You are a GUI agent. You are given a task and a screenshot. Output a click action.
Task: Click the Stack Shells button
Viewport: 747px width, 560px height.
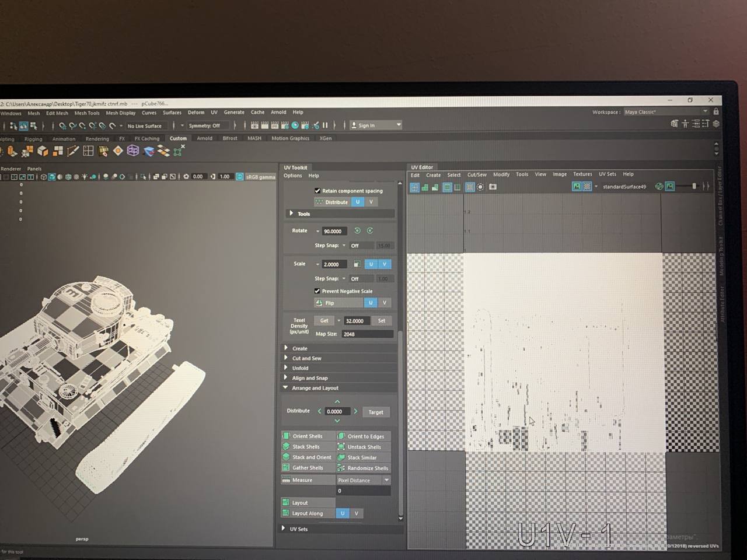pyautogui.click(x=308, y=447)
